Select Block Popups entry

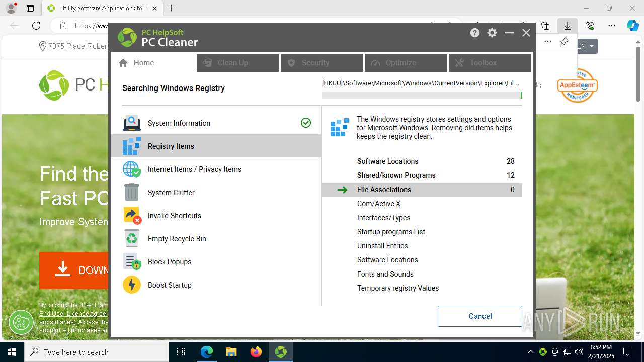click(x=216, y=261)
